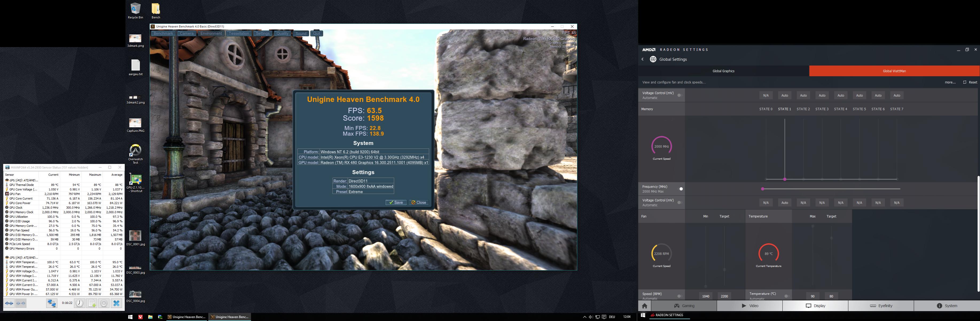Start logging with the sheet plus icon
This screenshot has height=321, width=980.
[x=92, y=304]
